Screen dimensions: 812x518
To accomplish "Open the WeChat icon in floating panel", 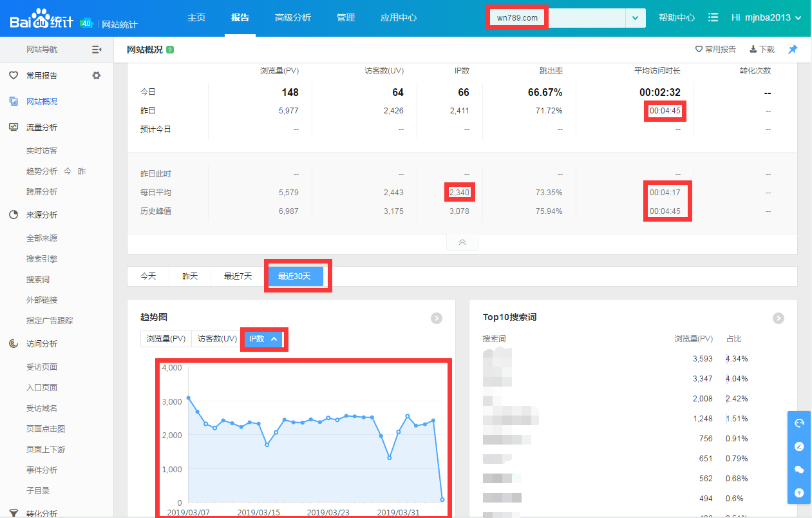I will 799,470.
